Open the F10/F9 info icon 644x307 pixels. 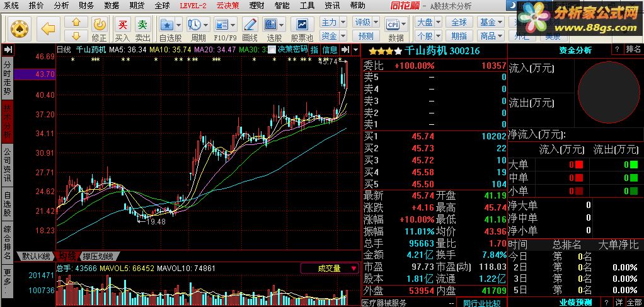click(221, 24)
